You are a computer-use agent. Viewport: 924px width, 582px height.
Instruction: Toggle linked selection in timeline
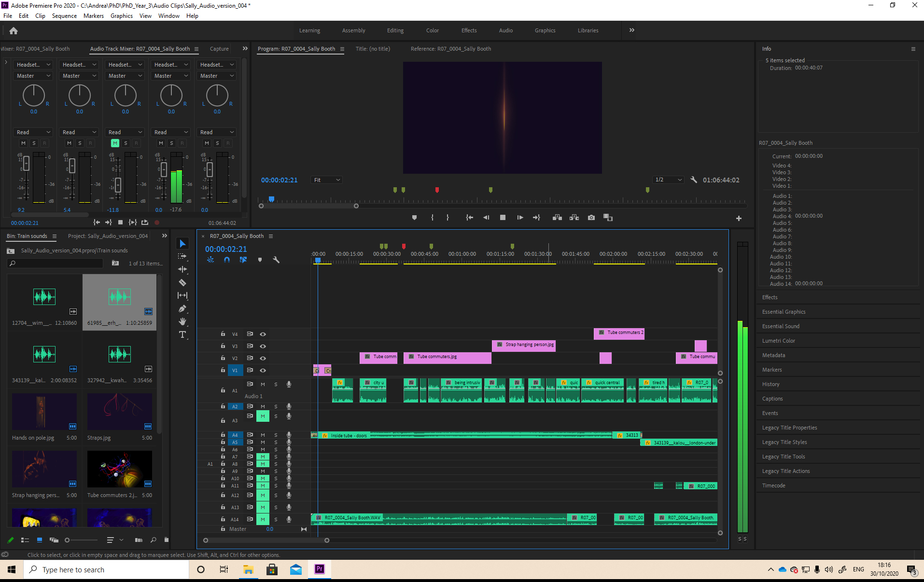click(243, 260)
